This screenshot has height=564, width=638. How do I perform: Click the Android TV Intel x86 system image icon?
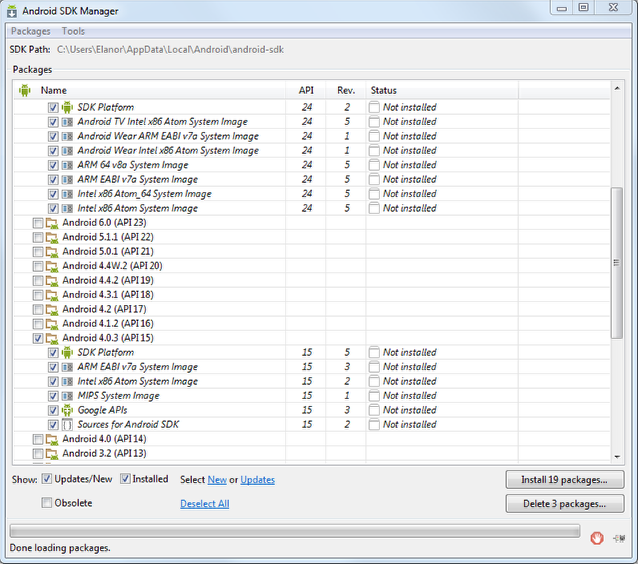tap(67, 122)
